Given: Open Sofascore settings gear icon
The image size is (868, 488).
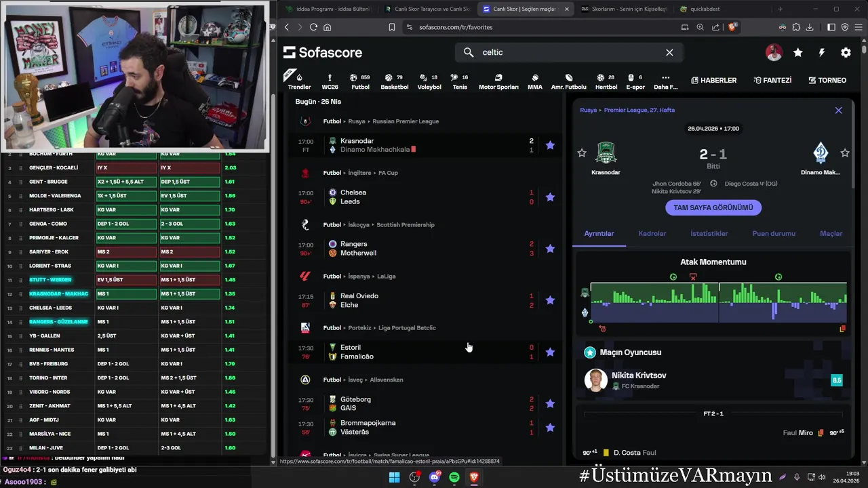Looking at the screenshot, I should click(846, 52).
